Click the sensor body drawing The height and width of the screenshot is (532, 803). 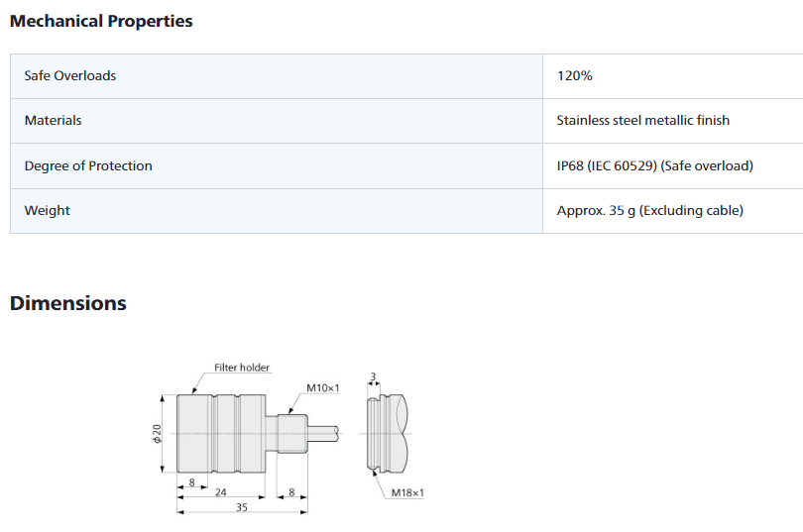click(x=218, y=433)
